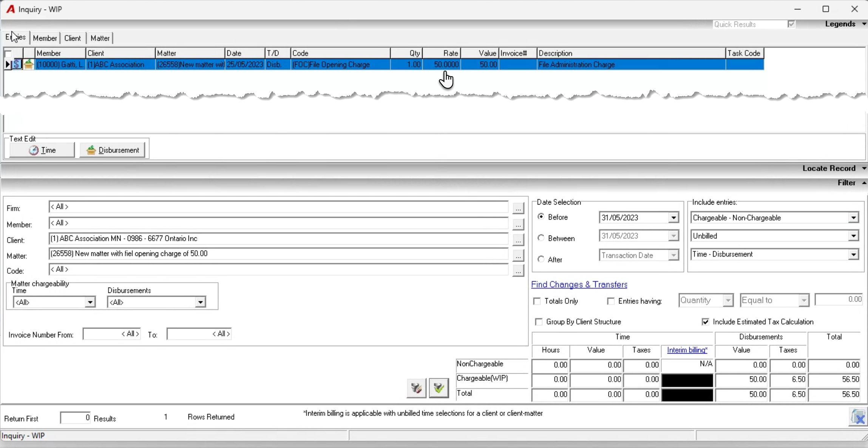Switch to the Member tab
This screenshot has width=868, height=448.
(45, 38)
